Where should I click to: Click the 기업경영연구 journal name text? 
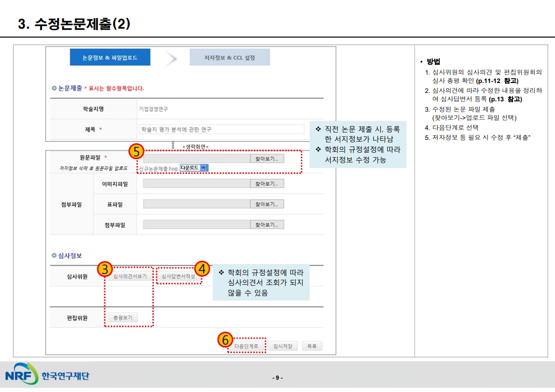(x=154, y=109)
